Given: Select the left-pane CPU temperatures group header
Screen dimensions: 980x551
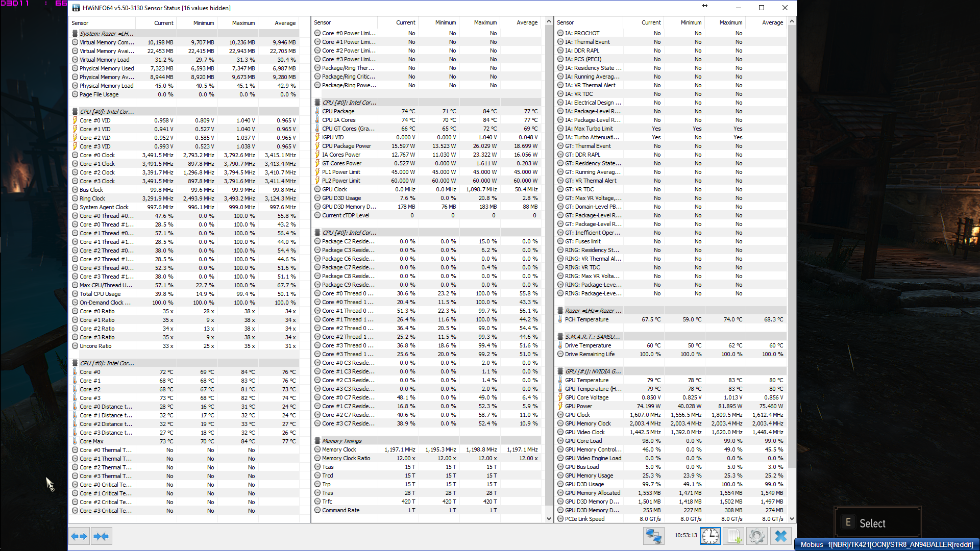Looking at the screenshot, I should (x=184, y=363).
